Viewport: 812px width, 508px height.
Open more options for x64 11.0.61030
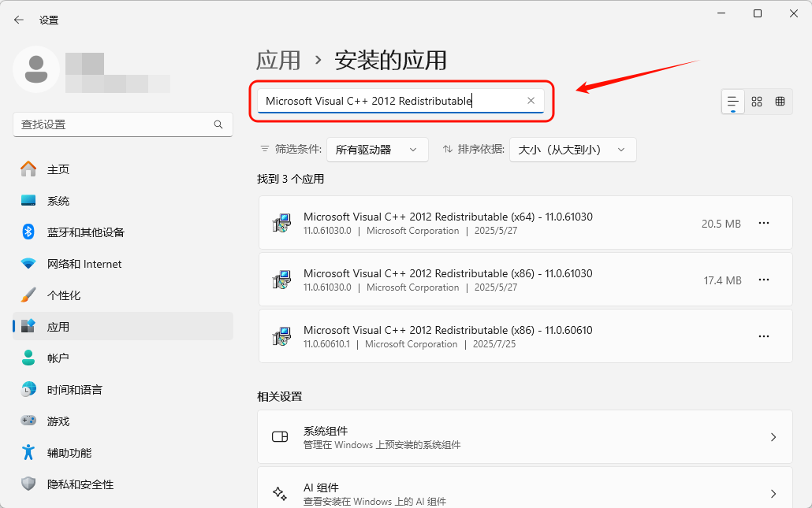764,223
